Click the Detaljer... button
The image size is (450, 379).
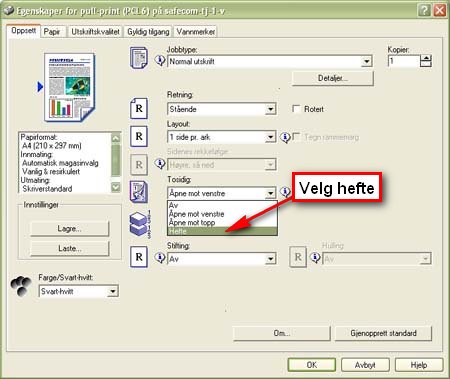point(332,78)
